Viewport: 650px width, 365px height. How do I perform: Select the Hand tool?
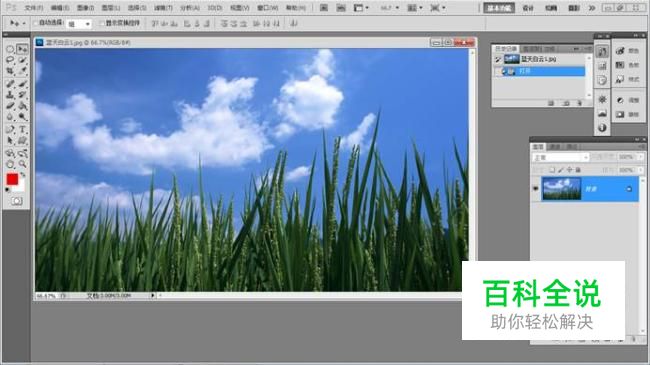click(x=10, y=165)
